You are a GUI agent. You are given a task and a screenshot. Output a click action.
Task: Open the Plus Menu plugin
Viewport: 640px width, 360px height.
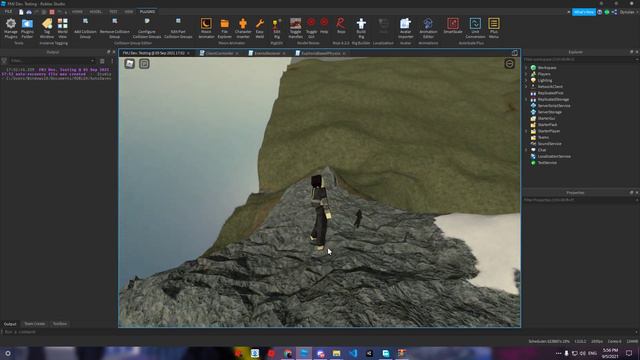click(494, 28)
